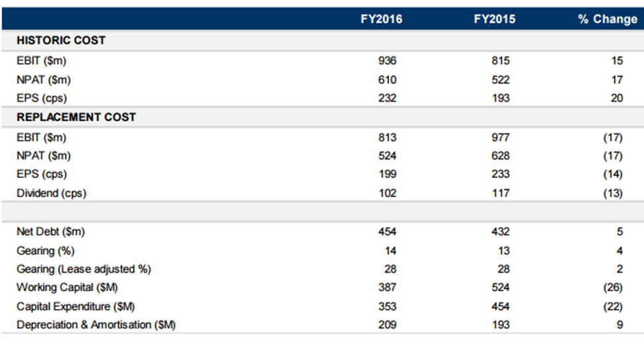Viewport: 644px width, 340px height.
Task: Click historic cost NPAT FY2015 value 522
Action: click(x=501, y=80)
